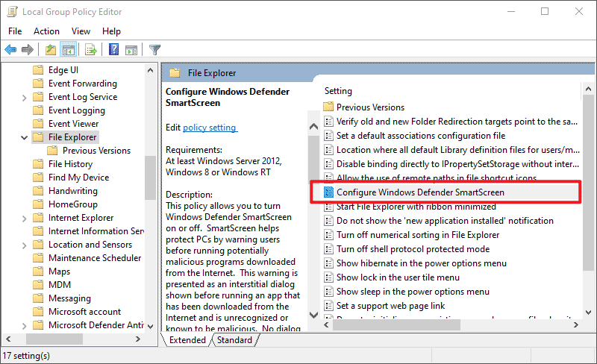Click the Forward arrow toolbar icon
The image size is (597, 364).
point(28,49)
